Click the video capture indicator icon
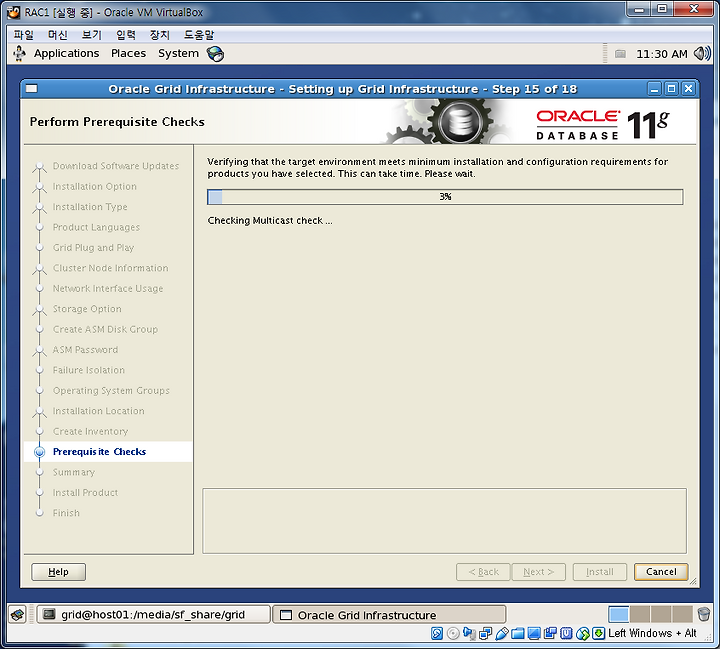 coord(550,633)
